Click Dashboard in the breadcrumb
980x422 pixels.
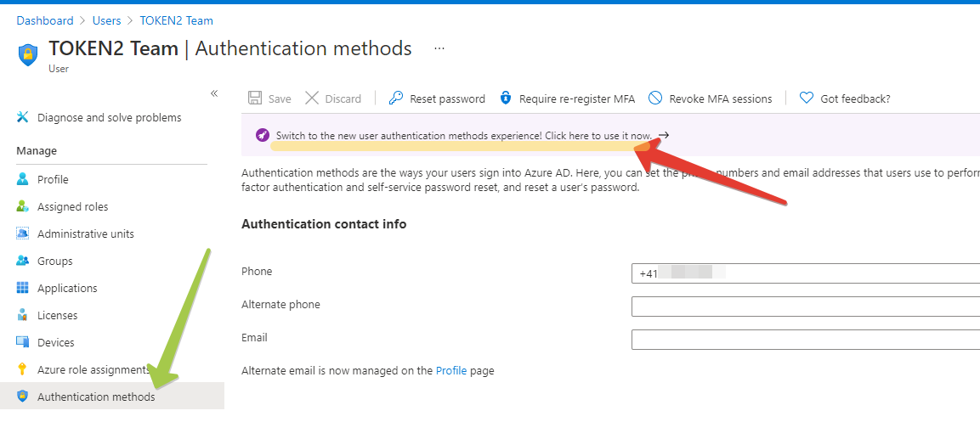click(44, 20)
